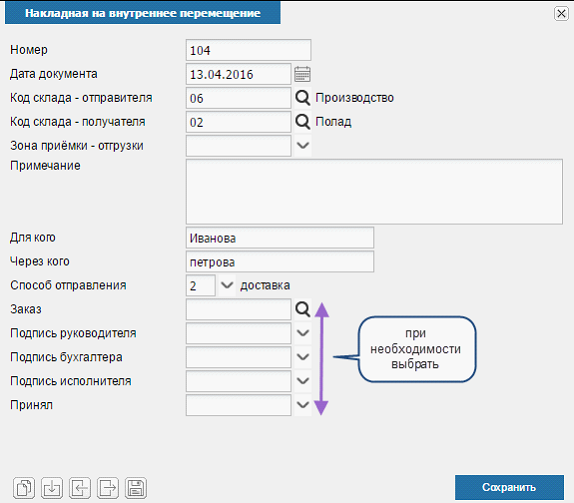Open the Способ отправления dropdown arrow
This screenshot has height=503, width=574.
227,285
